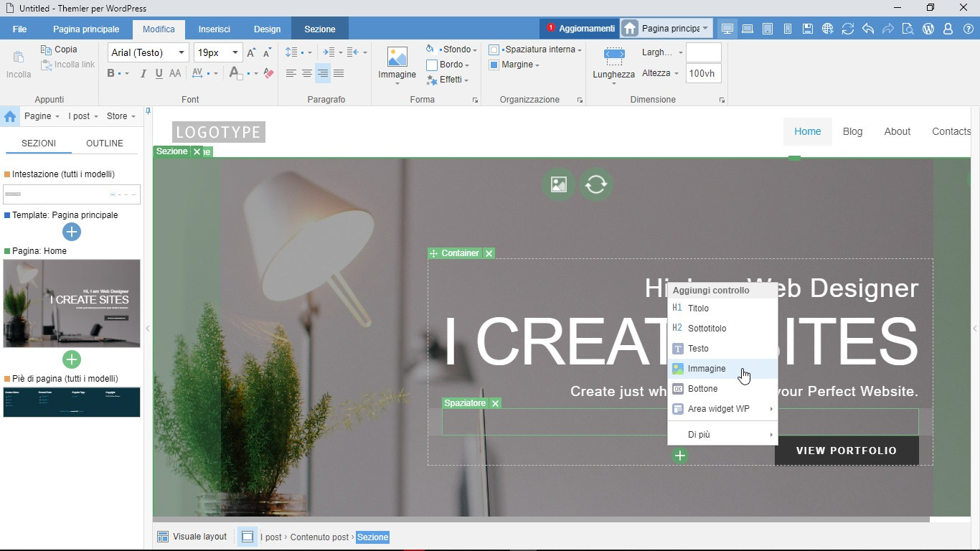Open the font family dropdown Arial (Testo)

pyautogui.click(x=148, y=52)
